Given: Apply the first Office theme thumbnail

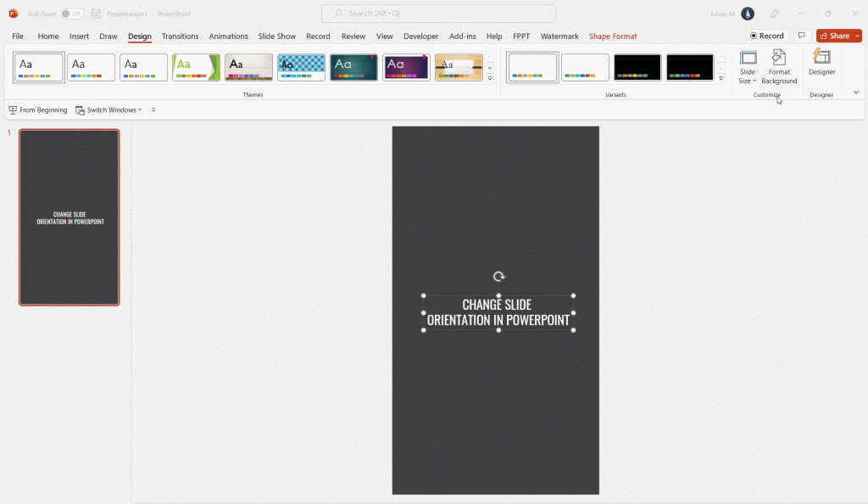Looking at the screenshot, I should coord(39,68).
